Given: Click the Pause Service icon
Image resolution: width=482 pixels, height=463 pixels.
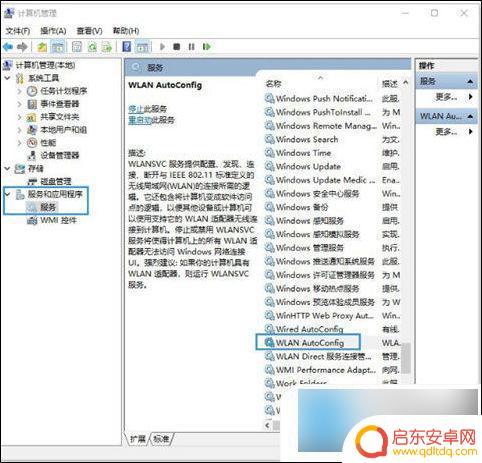Looking at the screenshot, I should [x=191, y=47].
